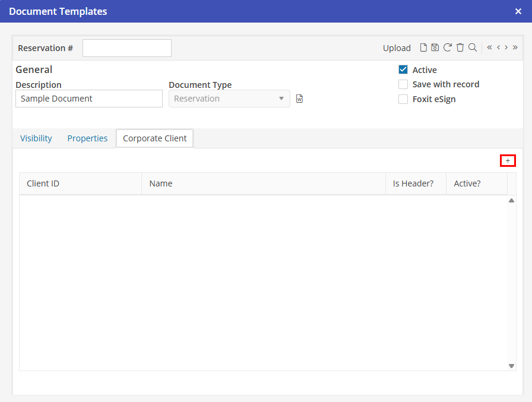Click the search magnifier icon
This screenshot has width=532, height=402.
coord(473,48)
